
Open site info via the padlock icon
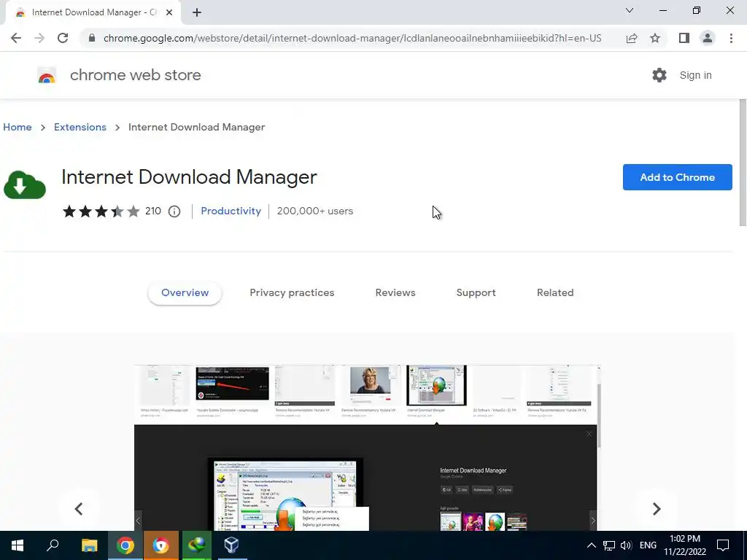click(x=91, y=38)
